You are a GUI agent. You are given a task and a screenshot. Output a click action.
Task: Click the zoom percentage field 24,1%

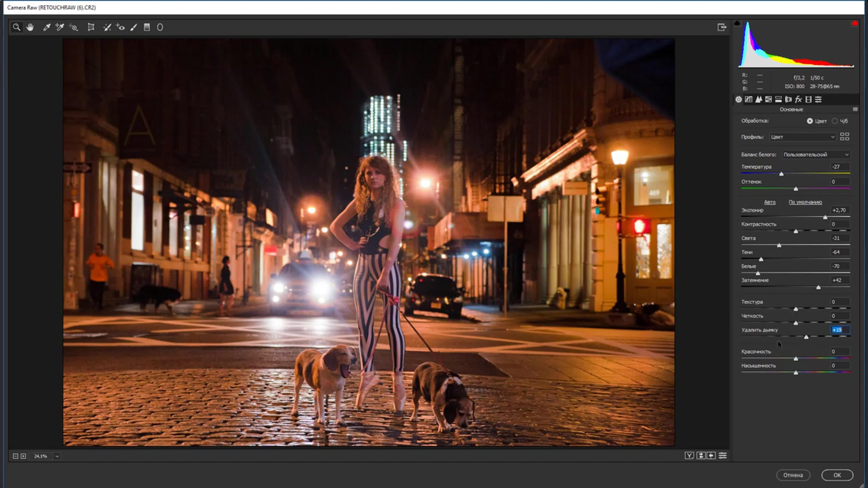pos(41,456)
